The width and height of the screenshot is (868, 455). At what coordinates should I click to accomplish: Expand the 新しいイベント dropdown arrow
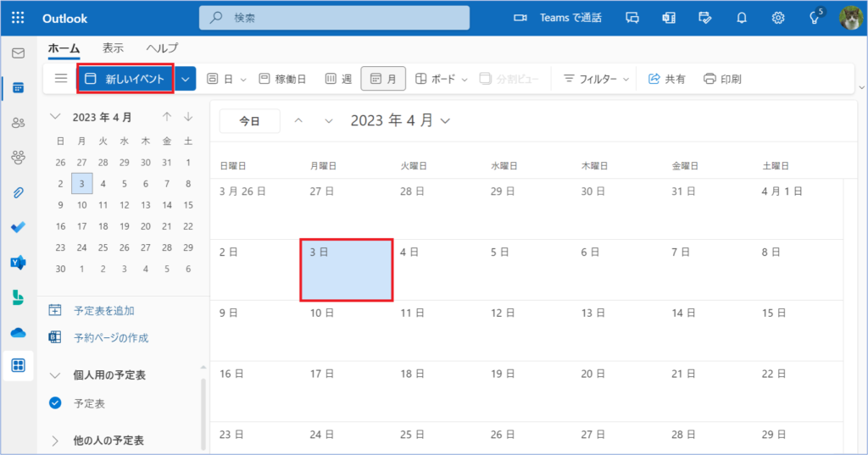coord(186,79)
